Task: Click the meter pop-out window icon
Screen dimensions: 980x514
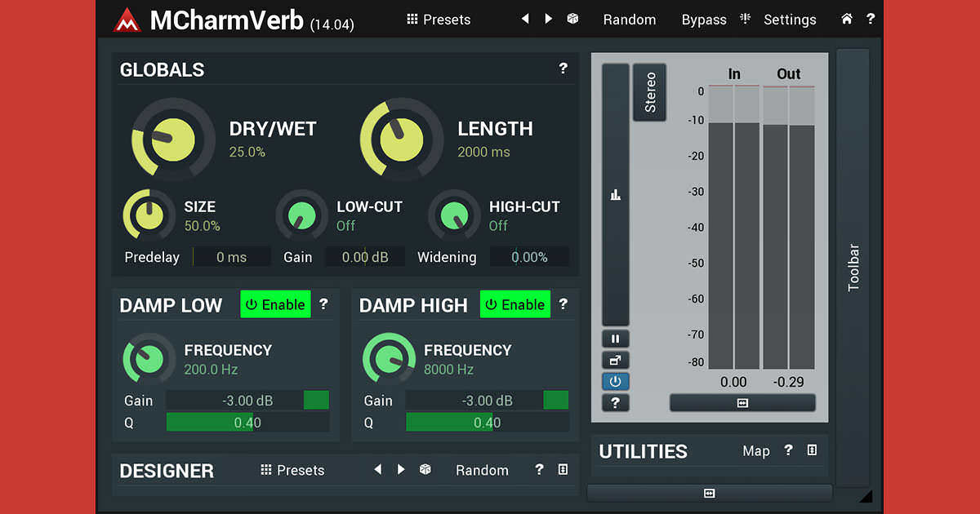Action: [616, 360]
